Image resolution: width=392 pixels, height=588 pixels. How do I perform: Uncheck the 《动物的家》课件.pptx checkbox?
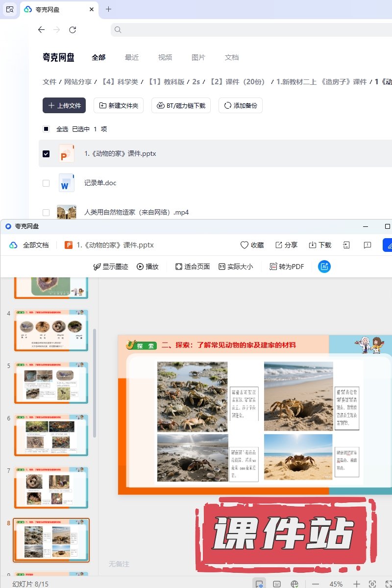coord(46,154)
